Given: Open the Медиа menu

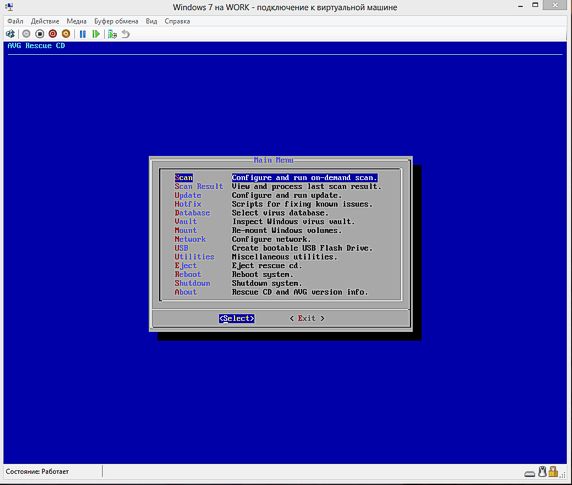Looking at the screenshot, I should pos(77,21).
